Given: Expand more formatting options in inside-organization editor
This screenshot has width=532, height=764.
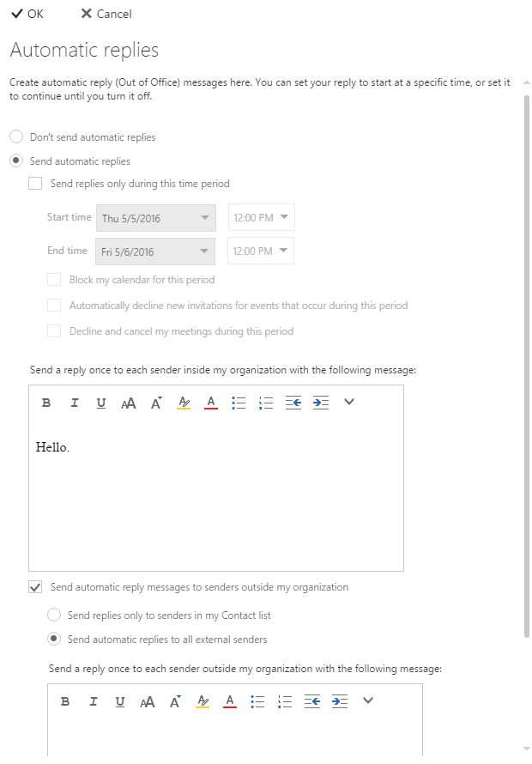Looking at the screenshot, I should 349,402.
